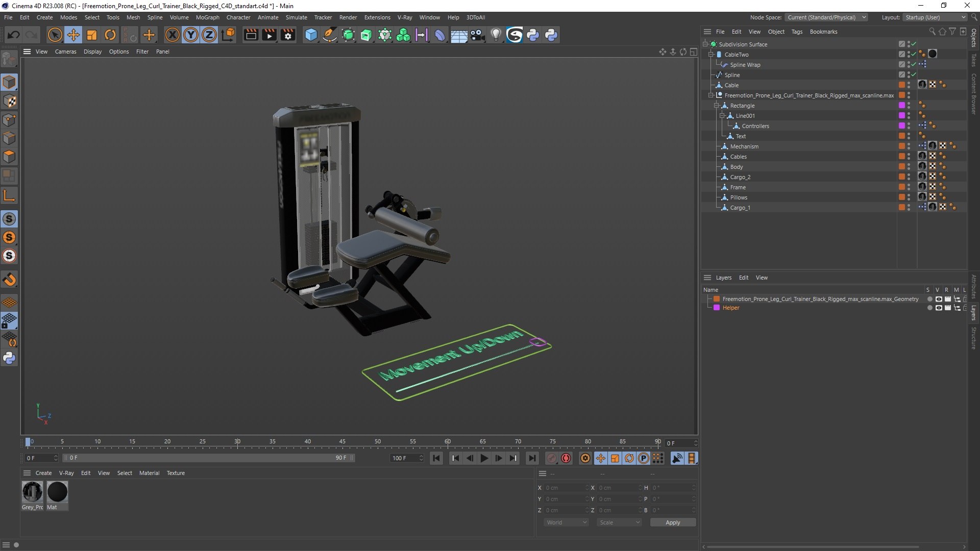Switch to Model mode in left palette
The image size is (980, 551).
(9, 82)
